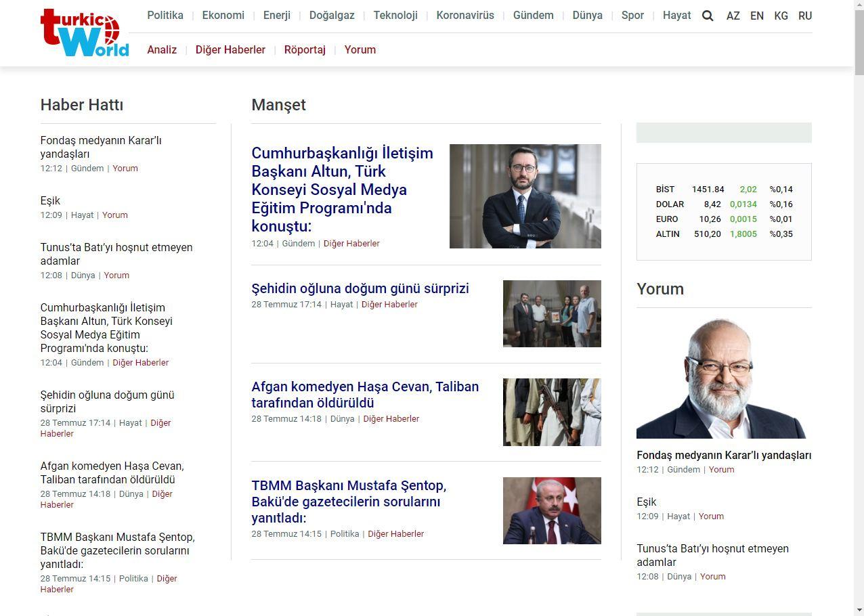Go to the Gündem menu item
Image resolution: width=864 pixels, height=616 pixels.
(x=534, y=15)
